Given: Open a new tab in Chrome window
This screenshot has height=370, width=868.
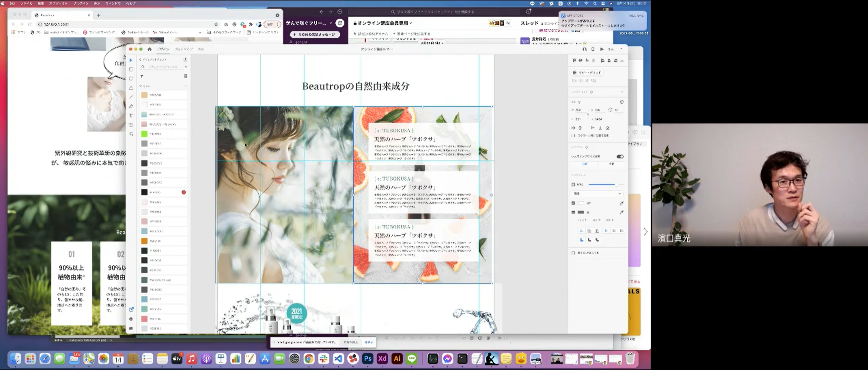Looking at the screenshot, I should click(98, 15).
